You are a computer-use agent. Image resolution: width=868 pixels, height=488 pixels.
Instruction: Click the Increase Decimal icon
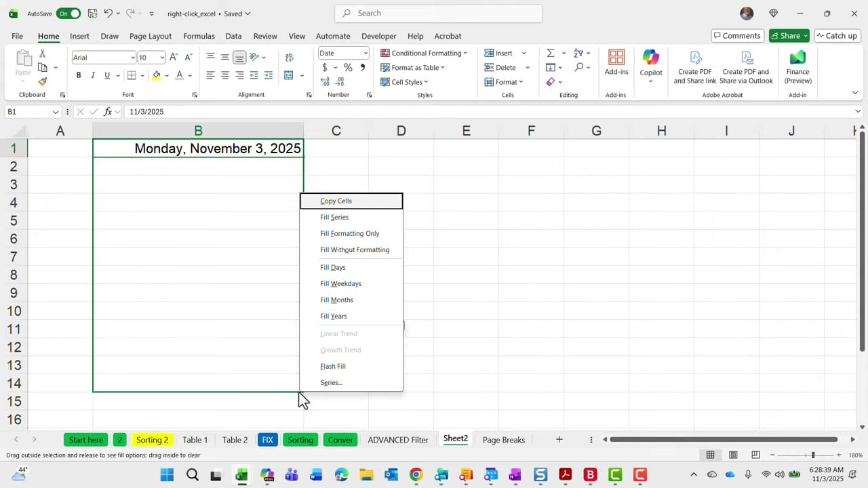coord(325,81)
